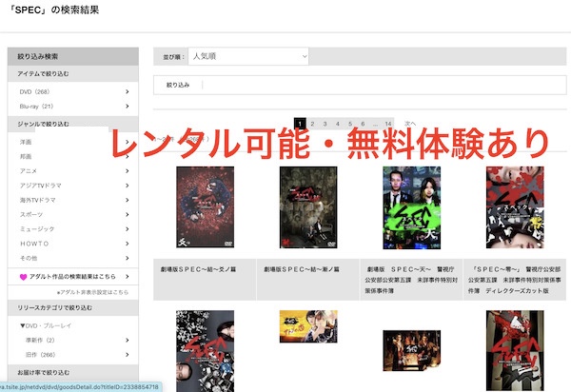Viewport: 571px width, 392px height.
Task: Select その他 genre filter
Action: pyautogui.click(x=29, y=258)
